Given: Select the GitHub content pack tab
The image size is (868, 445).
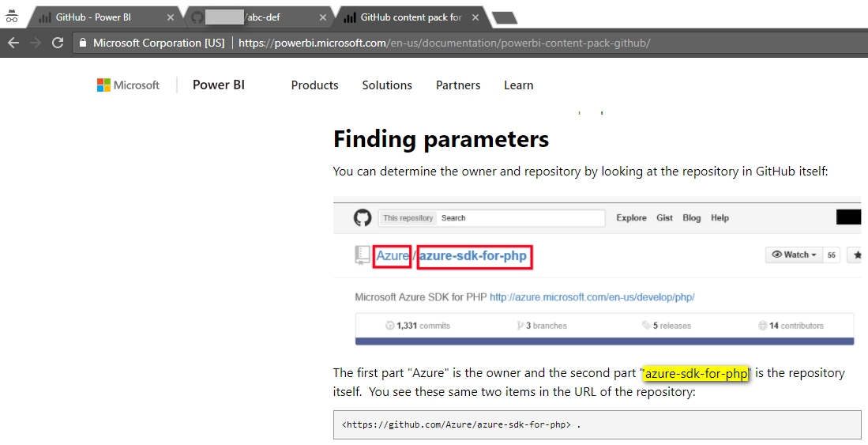Looking at the screenshot, I should 410,17.
